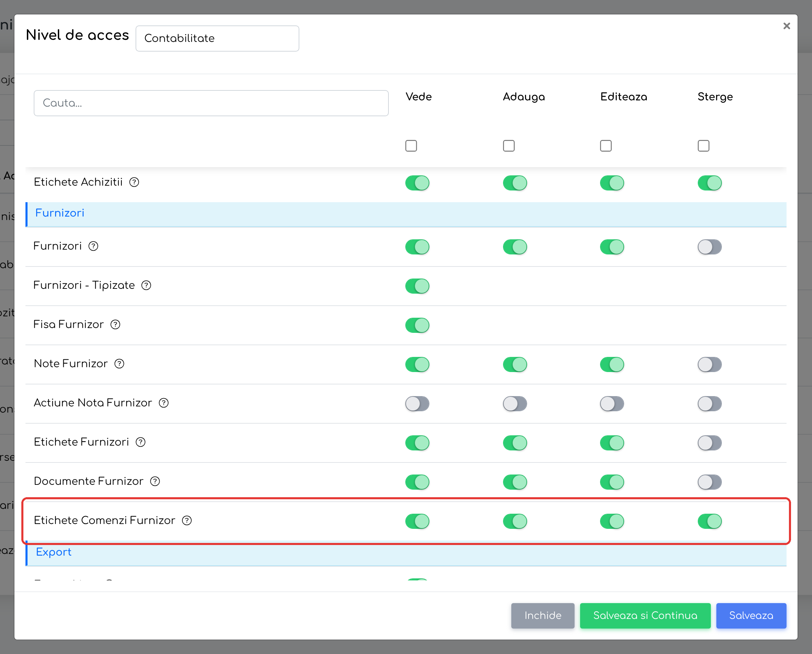Turn off Editeaza for Etichete Furnizori
Image resolution: width=812 pixels, height=654 pixels.
[612, 443]
